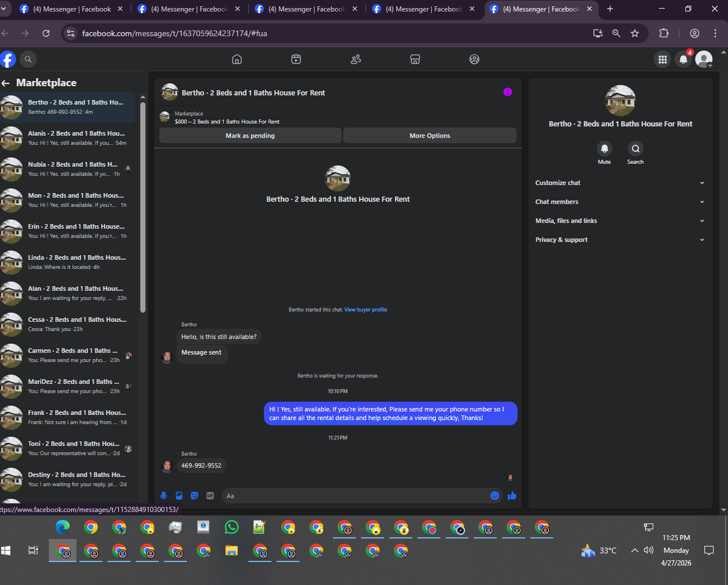Open WhatsApp from the taskbar

point(231,526)
